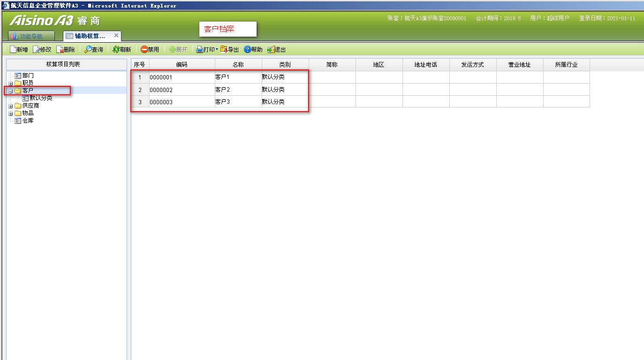Select 默认分类 under the 客户 node

41,98
